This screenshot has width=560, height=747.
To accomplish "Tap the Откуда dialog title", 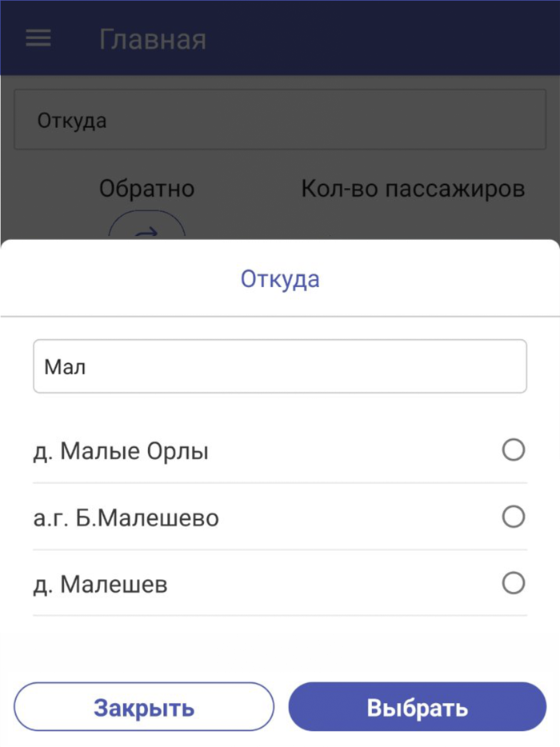I will coord(280,278).
